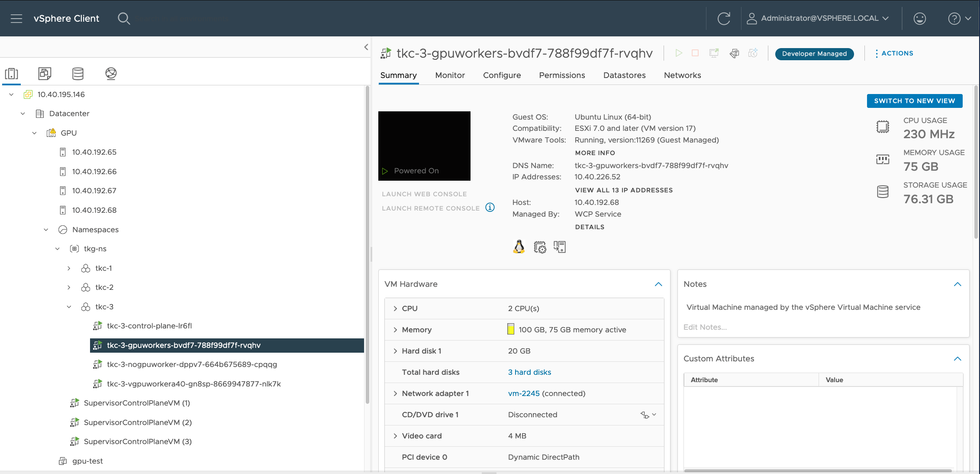The image size is (980, 474).
Task: Collapse the tkg-ns namespace node
Action: point(58,249)
